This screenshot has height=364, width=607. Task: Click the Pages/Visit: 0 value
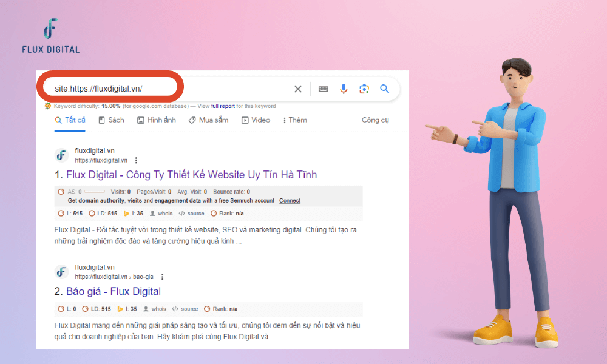click(x=154, y=192)
